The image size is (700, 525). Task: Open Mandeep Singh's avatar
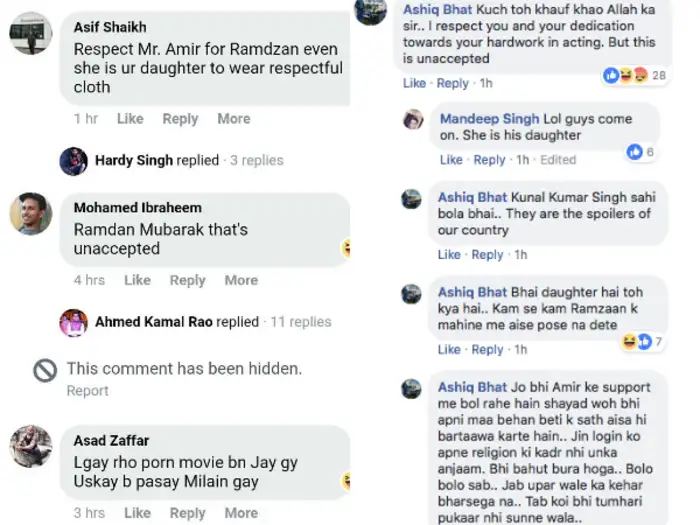[413, 120]
